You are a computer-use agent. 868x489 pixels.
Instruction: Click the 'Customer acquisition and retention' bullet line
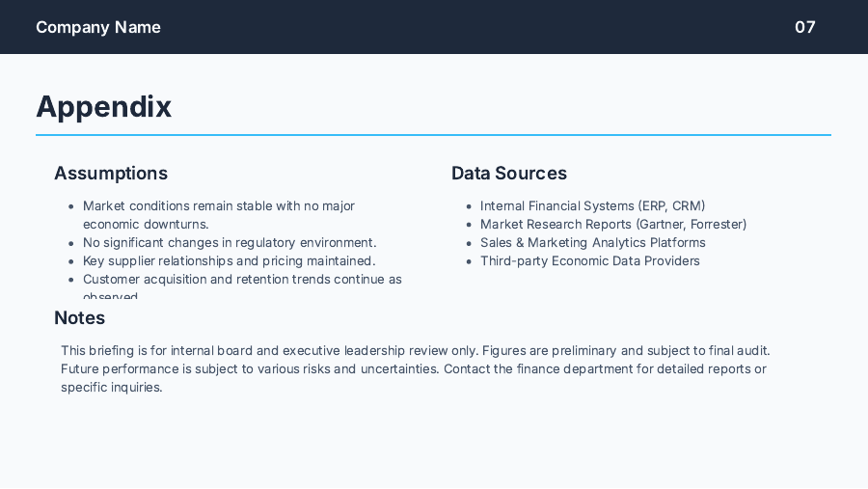[242, 280]
